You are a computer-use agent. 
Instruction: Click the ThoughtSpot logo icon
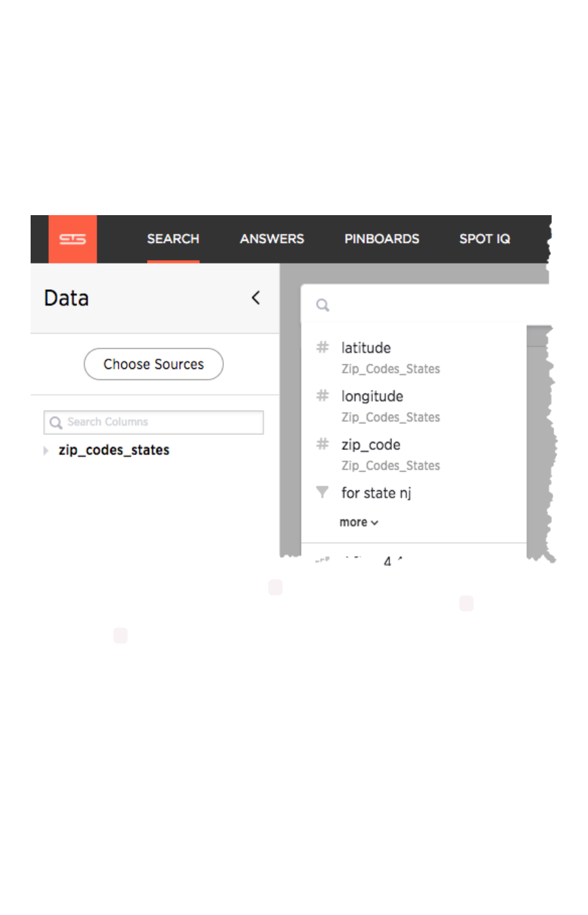(x=72, y=239)
